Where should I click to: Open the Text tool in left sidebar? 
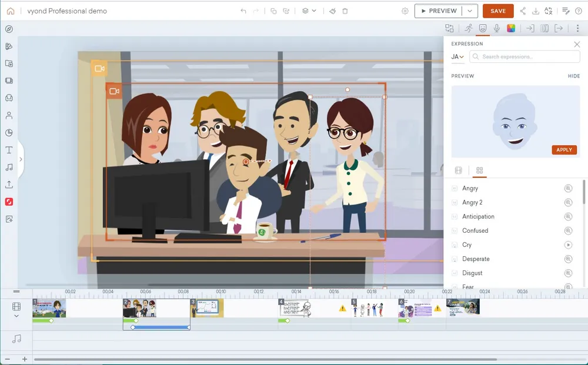9,150
